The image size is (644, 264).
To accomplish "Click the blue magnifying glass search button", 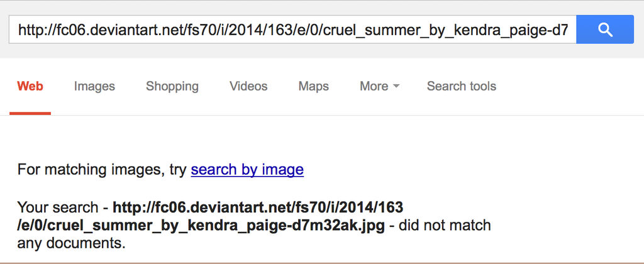I will pyautogui.click(x=604, y=29).
